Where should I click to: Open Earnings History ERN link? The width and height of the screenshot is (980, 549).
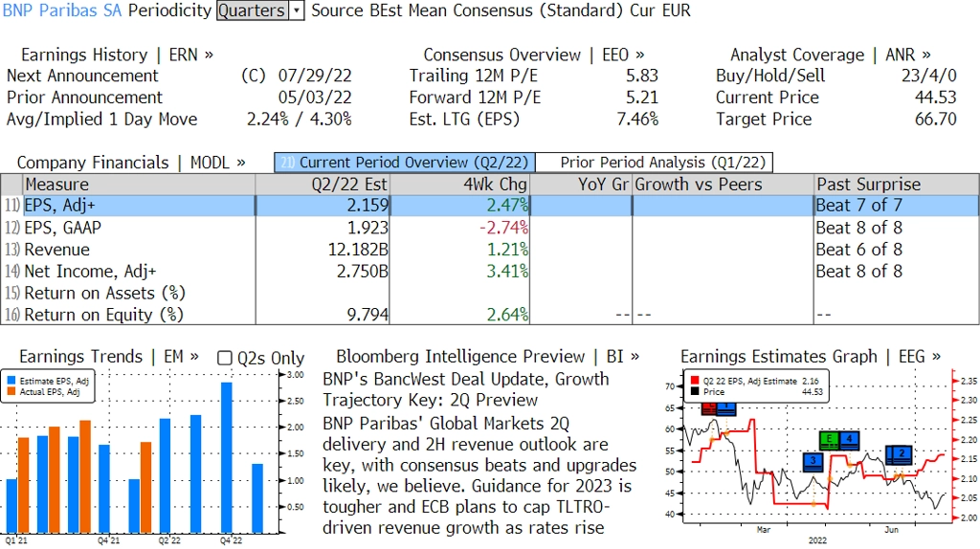[x=117, y=55]
